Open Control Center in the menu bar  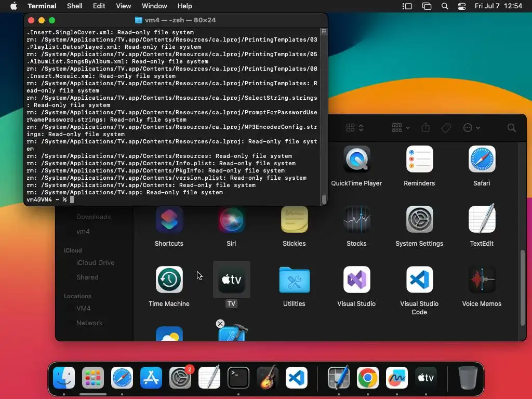[x=462, y=6]
